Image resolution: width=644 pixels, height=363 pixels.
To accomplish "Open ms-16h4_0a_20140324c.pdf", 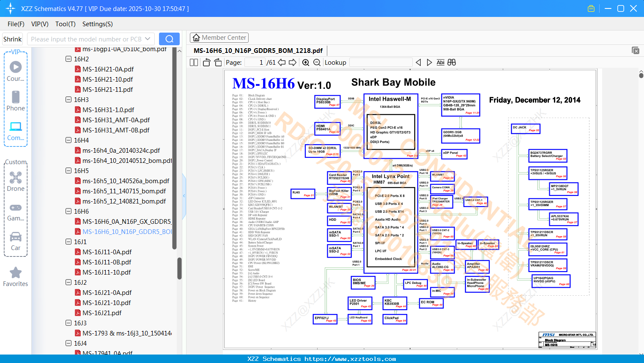I will 121,150.
